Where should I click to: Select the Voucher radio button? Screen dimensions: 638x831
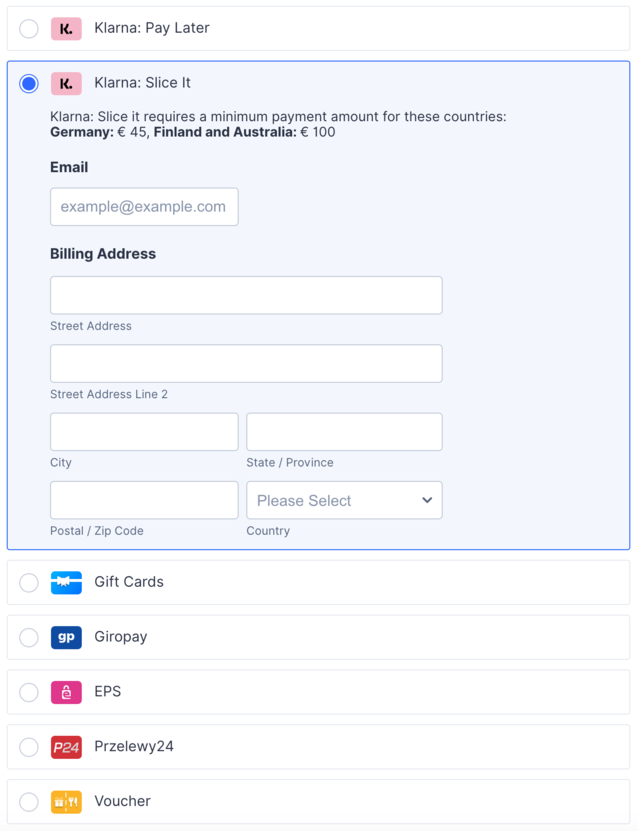click(x=29, y=802)
